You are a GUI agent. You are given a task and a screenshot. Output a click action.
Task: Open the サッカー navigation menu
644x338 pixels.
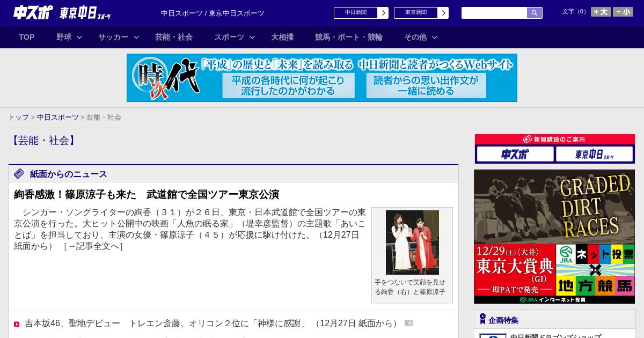point(113,37)
